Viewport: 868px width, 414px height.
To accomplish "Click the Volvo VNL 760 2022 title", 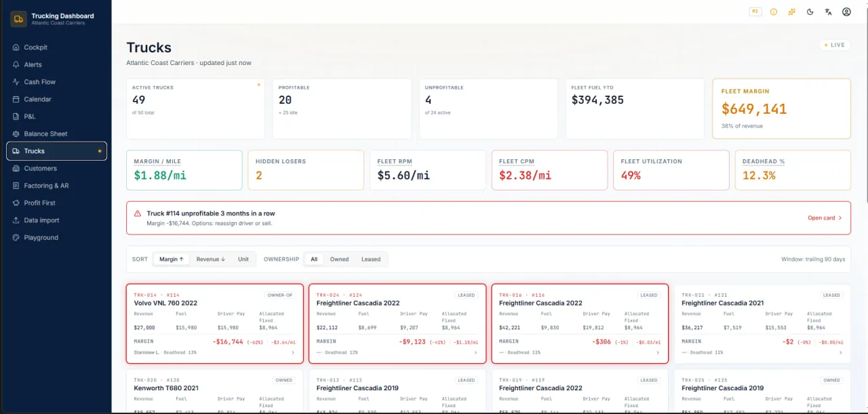I will (165, 303).
